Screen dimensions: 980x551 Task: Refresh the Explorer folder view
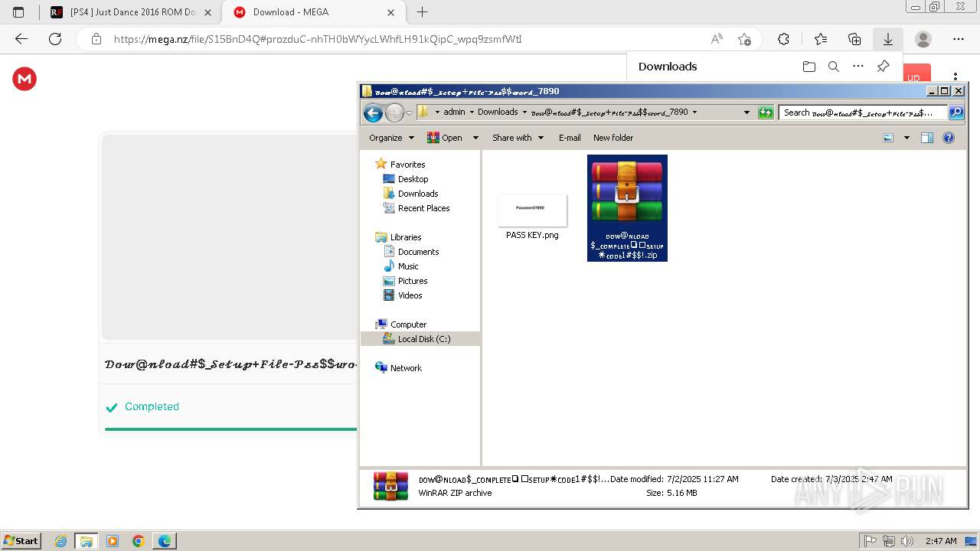click(x=766, y=112)
